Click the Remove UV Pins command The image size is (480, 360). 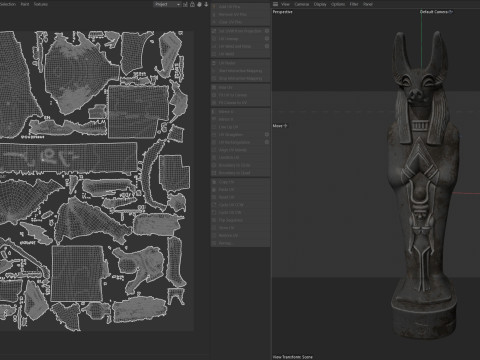click(x=240, y=14)
